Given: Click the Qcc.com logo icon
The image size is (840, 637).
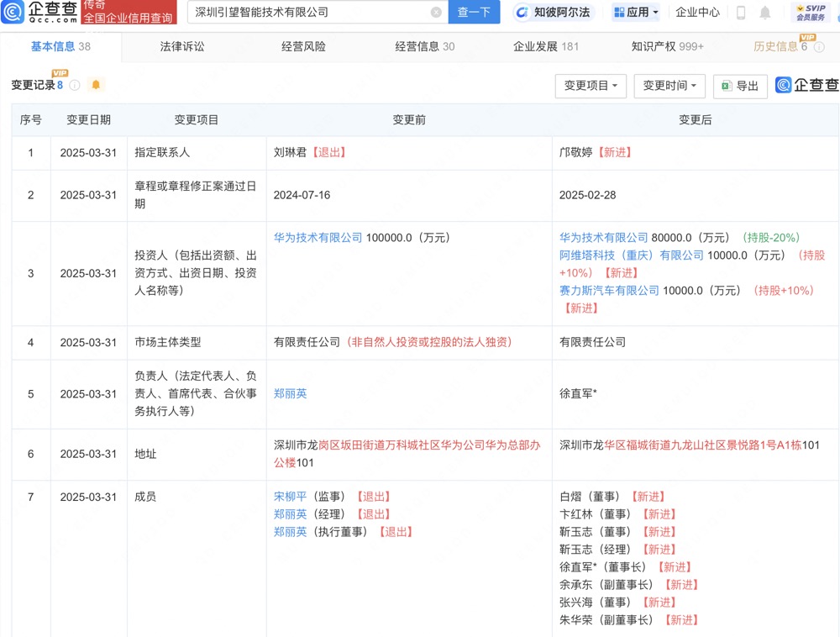Looking at the screenshot, I should [x=13, y=12].
